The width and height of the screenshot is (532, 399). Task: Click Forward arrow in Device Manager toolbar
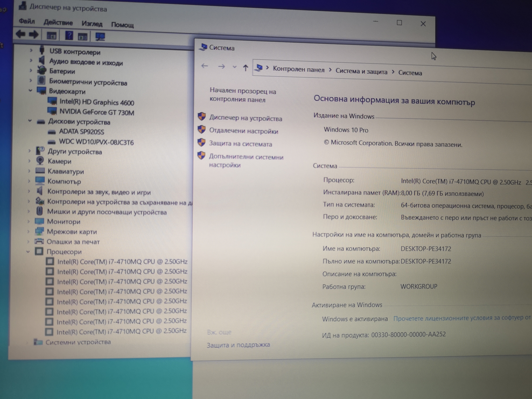pos(34,35)
